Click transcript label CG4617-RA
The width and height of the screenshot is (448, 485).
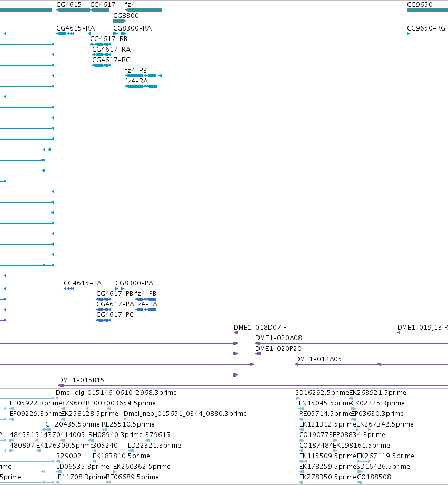coord(111,50)
